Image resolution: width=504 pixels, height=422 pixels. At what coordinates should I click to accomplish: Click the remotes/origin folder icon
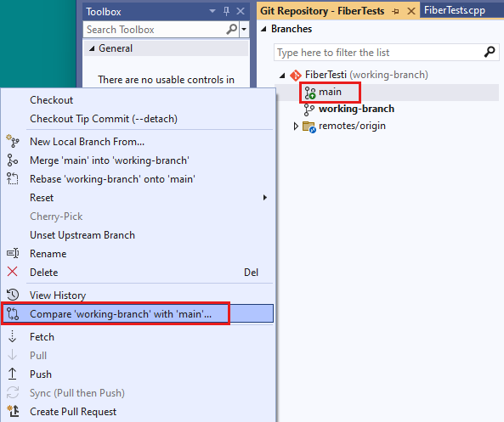(309, 127)
